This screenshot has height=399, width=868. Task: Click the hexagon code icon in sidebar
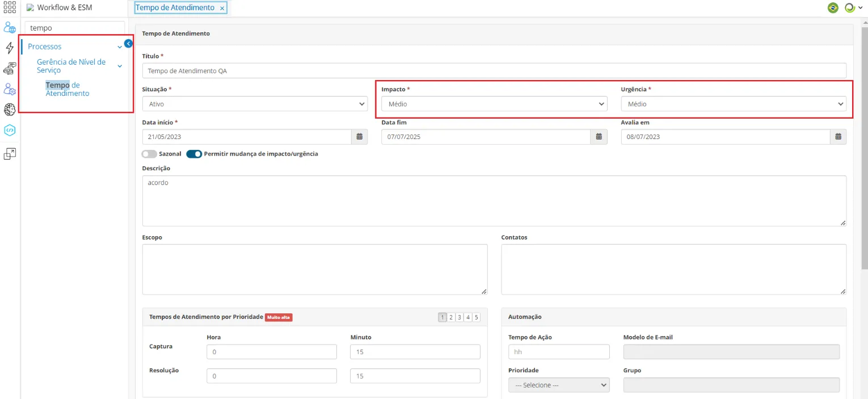coord(10,130)
